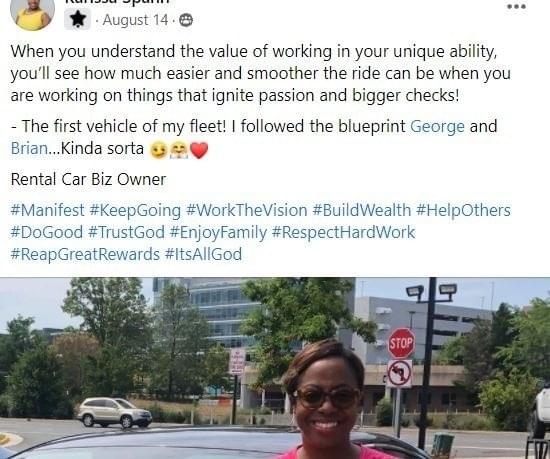Open the #WorkTheVision hashtag
550x459 pixels.
[x=247, y=210]
